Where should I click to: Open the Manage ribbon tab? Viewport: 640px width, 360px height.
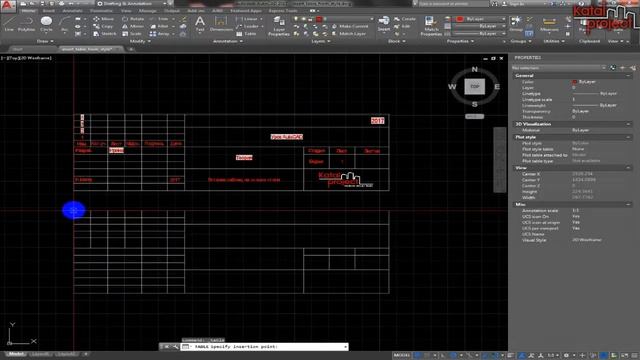(148, 11)
